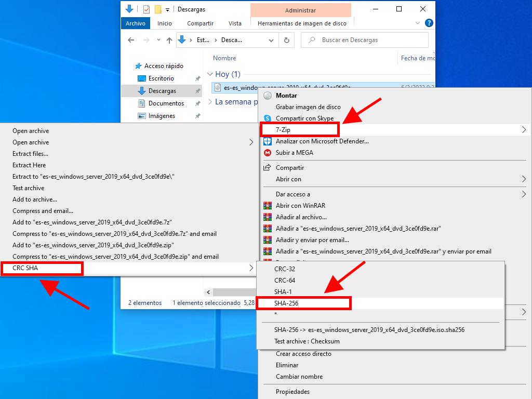Screen dimensions: 532x399
Task: Select SHA-256 in the CRC SHA submenu
Action: (380, 303)
